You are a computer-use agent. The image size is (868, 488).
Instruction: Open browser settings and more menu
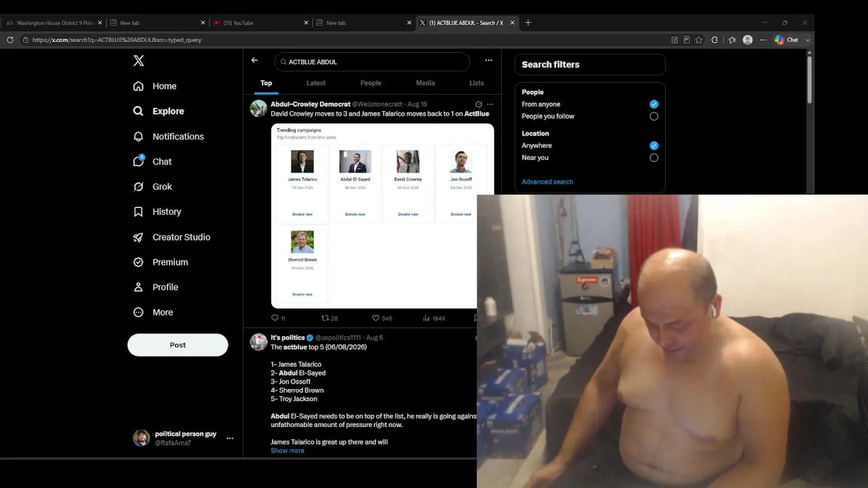pos(763,40)
